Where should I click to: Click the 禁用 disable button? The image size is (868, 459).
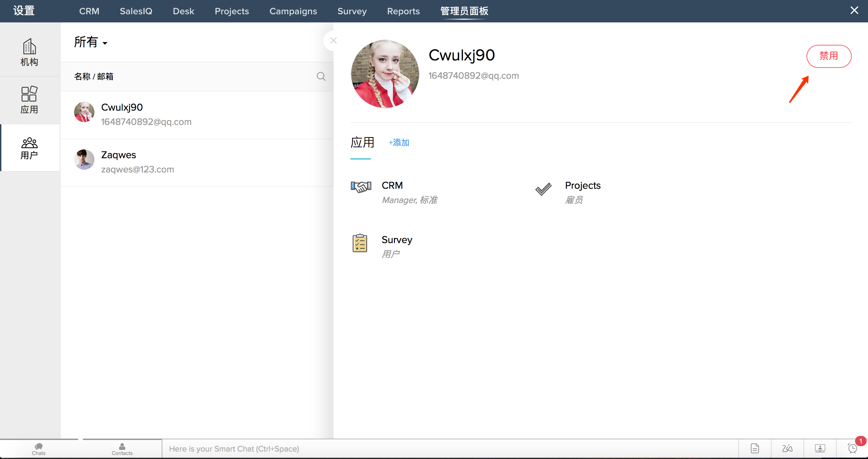click(829, 56)
